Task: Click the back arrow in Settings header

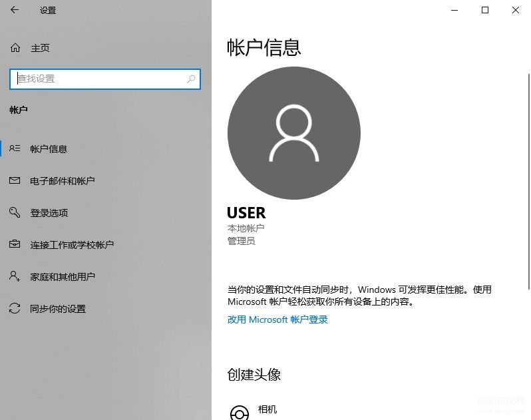Action: 15,10
